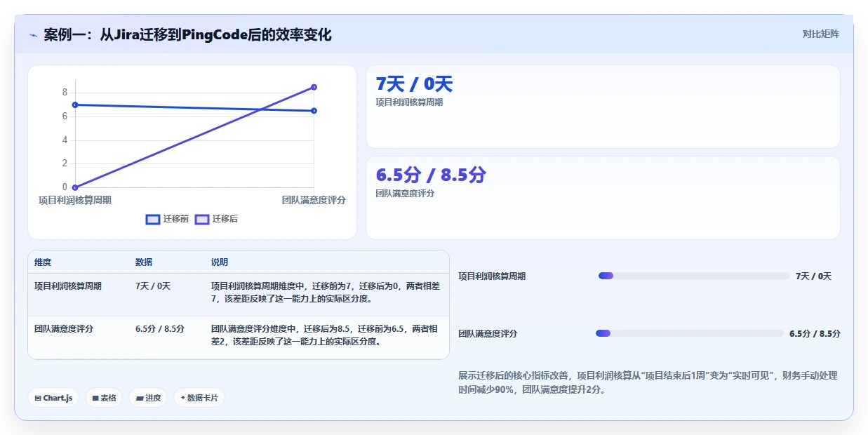Click the 表格 tag chip
This screenshot has width=868, height=435.
click(x=104, y=398)
